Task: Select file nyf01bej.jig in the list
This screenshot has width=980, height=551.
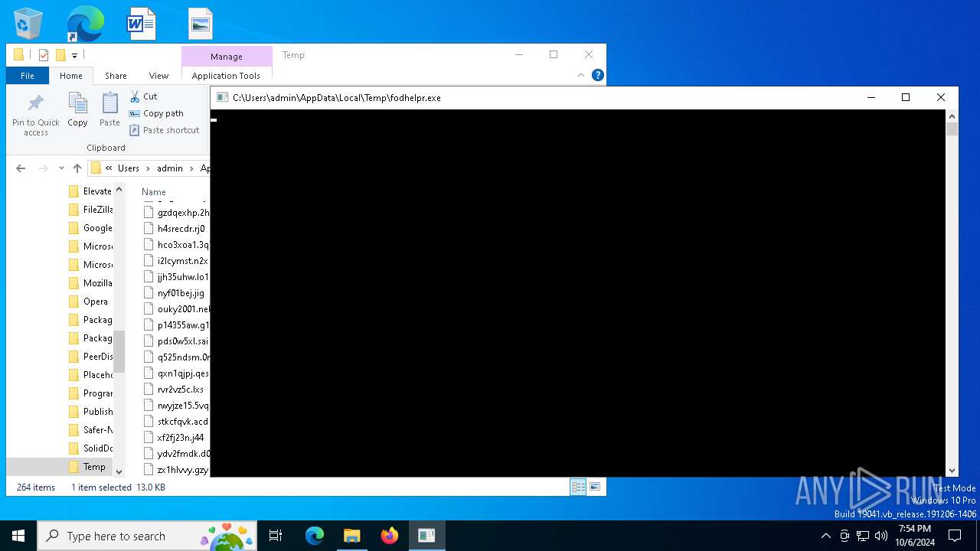Action: (181, 293)
